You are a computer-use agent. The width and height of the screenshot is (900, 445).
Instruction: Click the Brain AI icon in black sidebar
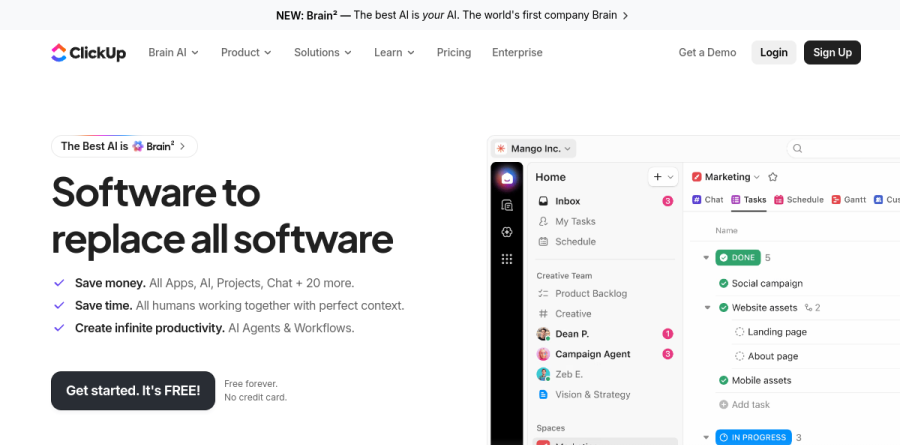tap(507, 232)
